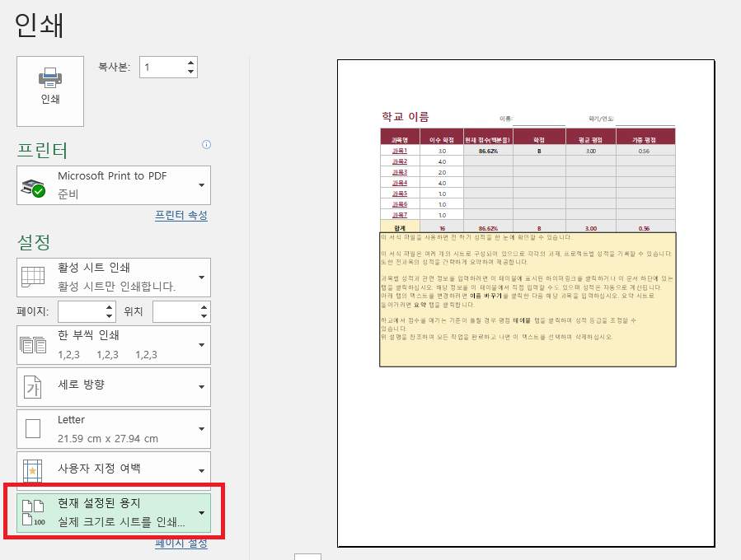Click the 현재 설정된 용지 scaling icon
Image resolution: width=741 pixels, height=560 pixels.
click(32, 511)
